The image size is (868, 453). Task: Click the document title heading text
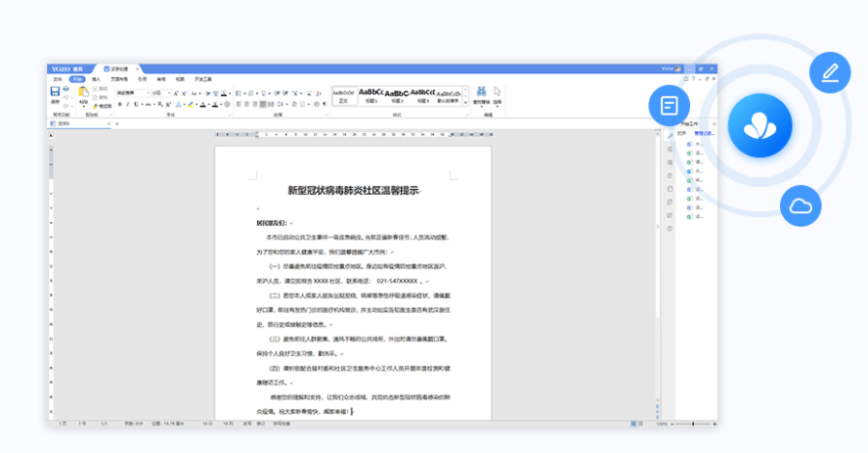353,191
